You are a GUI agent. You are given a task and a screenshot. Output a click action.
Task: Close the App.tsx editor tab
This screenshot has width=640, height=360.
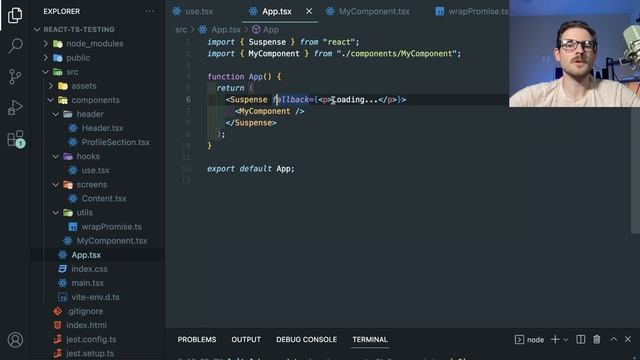click(x=309, y=11)
